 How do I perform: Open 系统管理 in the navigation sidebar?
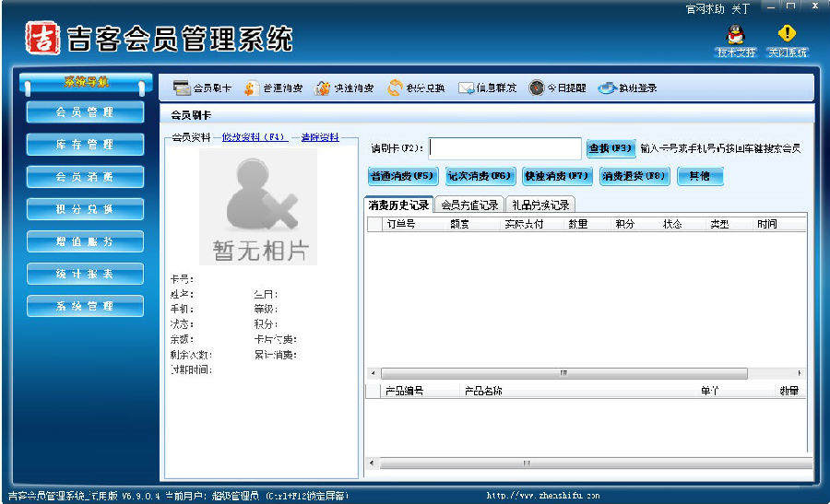tap(85, 306)
